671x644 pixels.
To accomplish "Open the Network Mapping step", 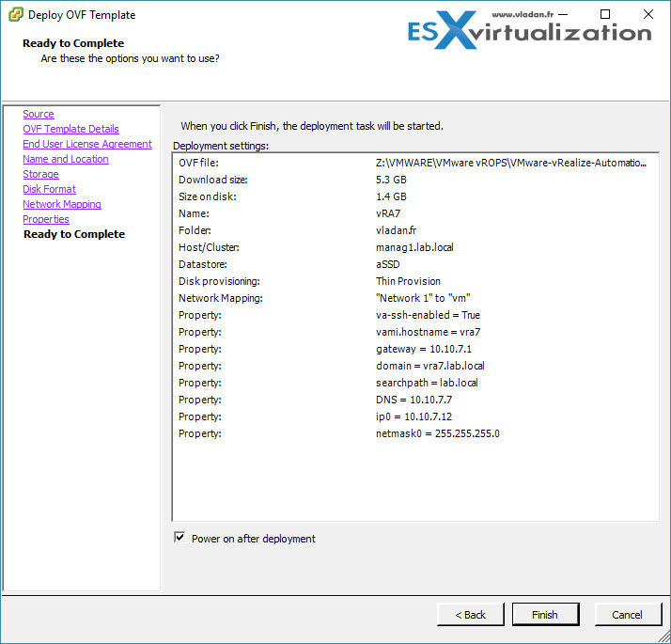I will [x=62, y=204].
